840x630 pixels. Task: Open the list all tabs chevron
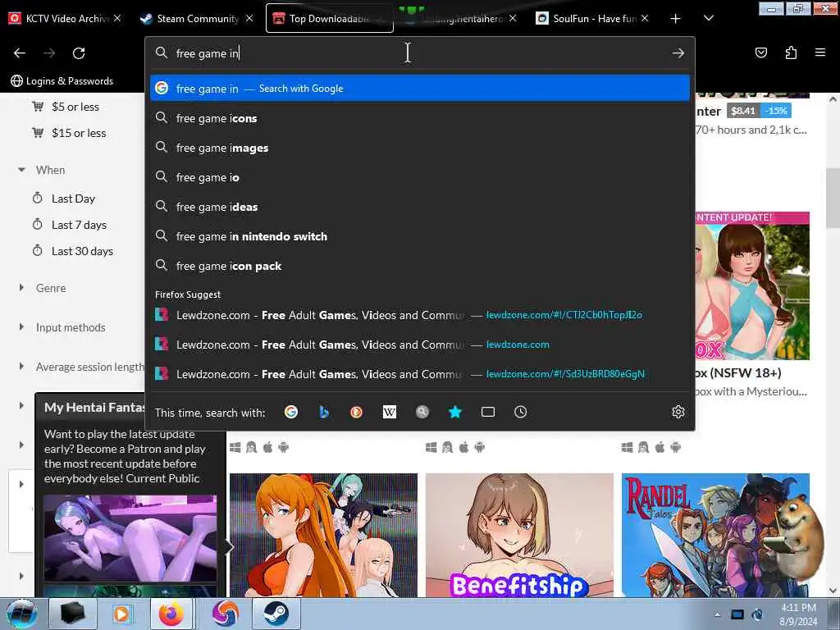point(708,18)
